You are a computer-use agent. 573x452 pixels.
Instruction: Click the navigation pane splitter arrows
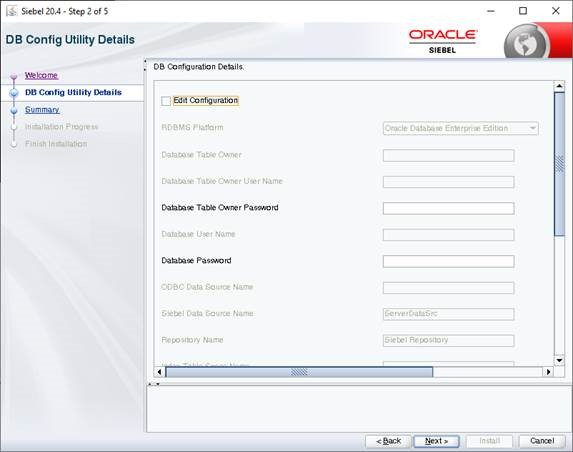pyautogui.click(x=145, y=65)
